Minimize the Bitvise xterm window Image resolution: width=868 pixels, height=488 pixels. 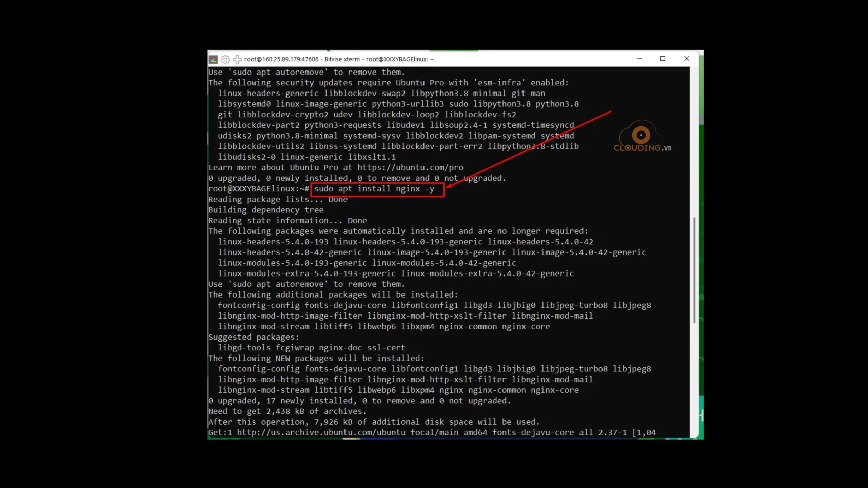click(639, 59)
